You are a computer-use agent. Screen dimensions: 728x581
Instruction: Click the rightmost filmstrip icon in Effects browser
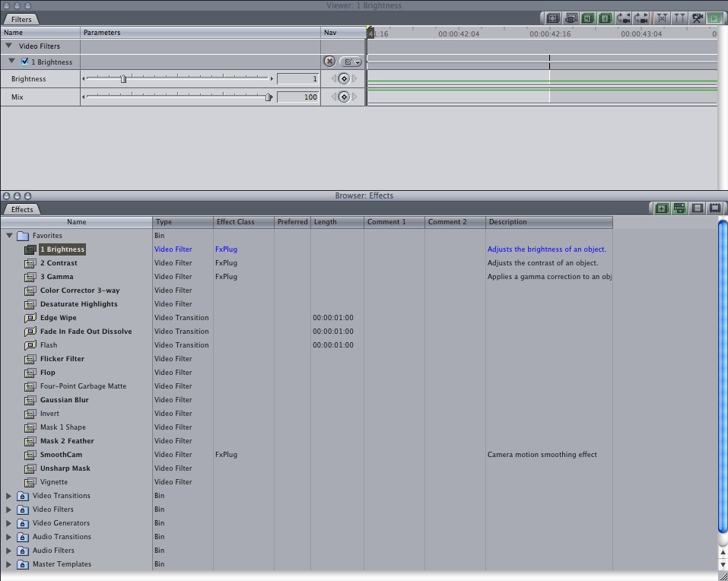coord(715,208)
